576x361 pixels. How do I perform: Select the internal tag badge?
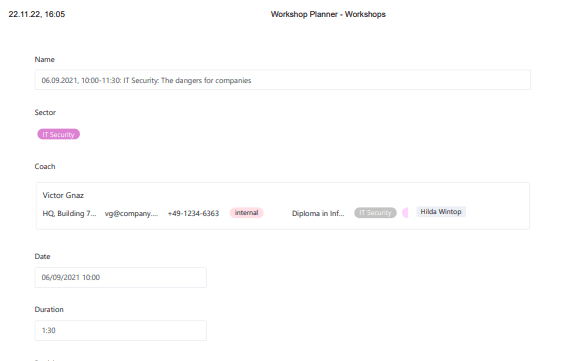tap(246, 213)
